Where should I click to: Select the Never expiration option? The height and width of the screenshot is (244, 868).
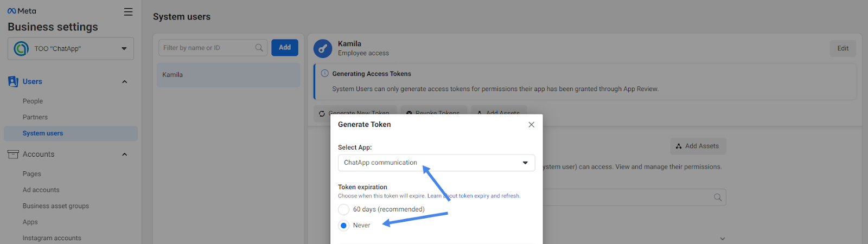click(x=343, y=226)
